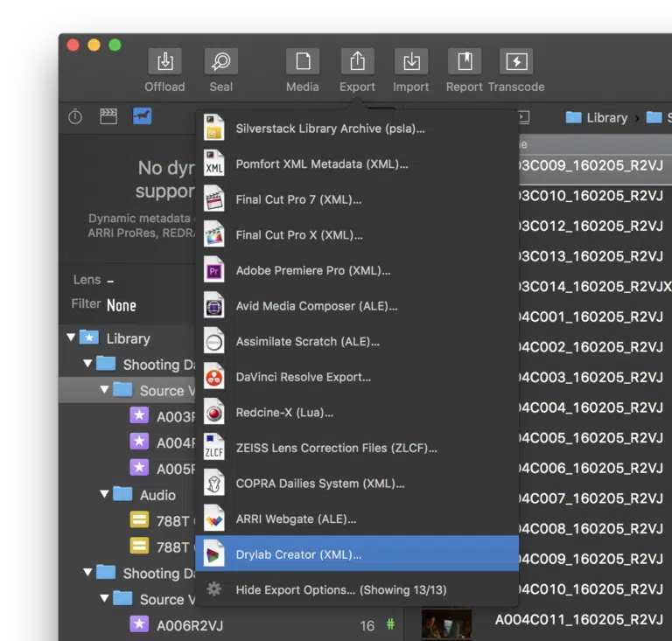
Task: Select clip 4C002_160205_R2VJ row
Action: click(595, 347)
